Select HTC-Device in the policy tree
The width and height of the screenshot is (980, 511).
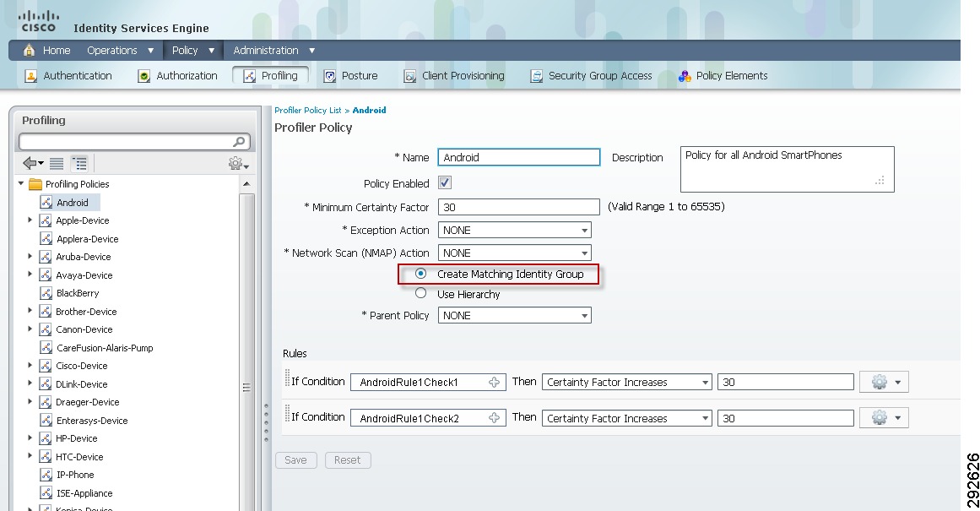point(79,457)
